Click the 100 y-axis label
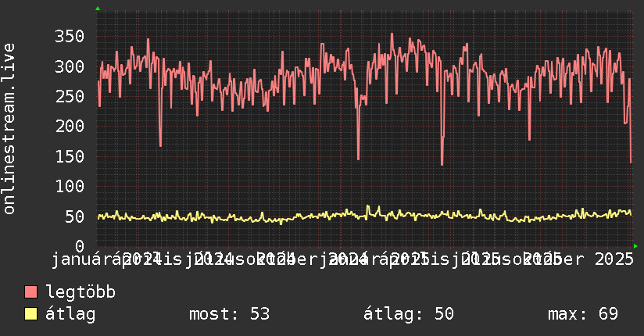644x336 pixels. point(70,187)
